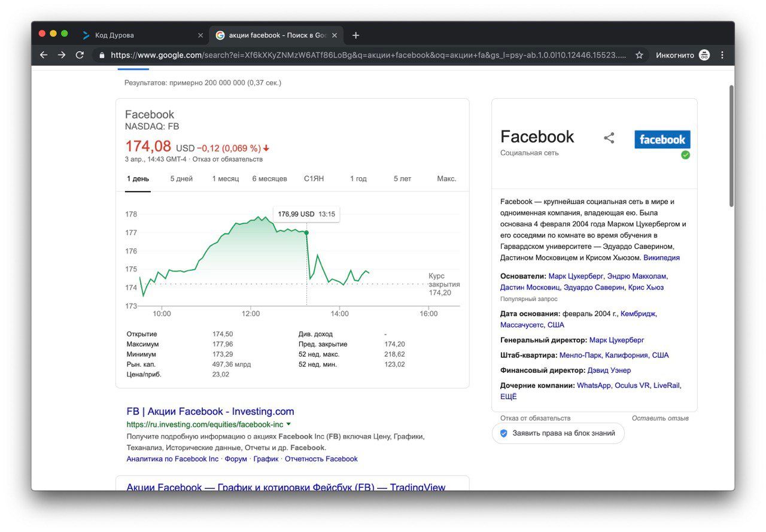Image resolution: width=766 pixels, height=532 pixels.
Task: Click the browser back arrow
Action: coord(44,55)
